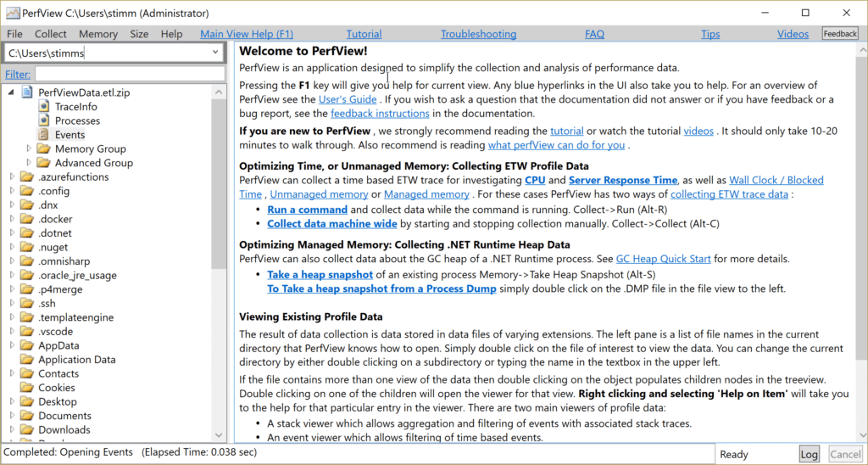Open the Server Response Time link

pyautogui.click(x=623, y=180)
